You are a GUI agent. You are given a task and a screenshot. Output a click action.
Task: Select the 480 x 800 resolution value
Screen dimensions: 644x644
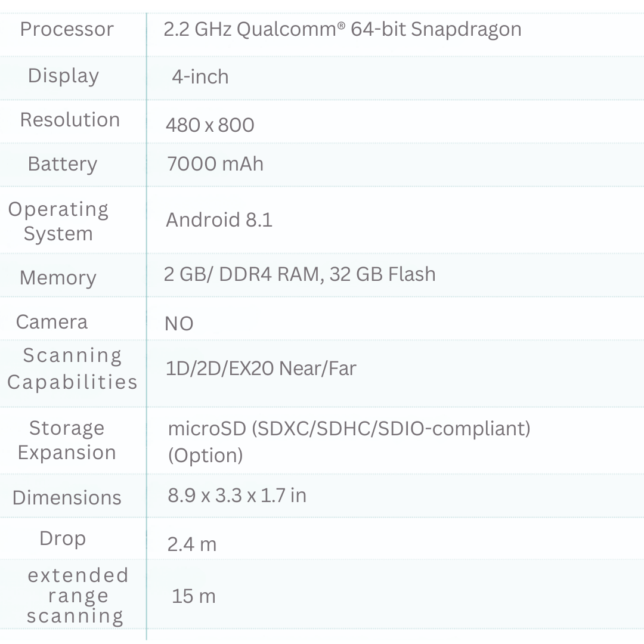pyautogui.click(x=210, y=125)
